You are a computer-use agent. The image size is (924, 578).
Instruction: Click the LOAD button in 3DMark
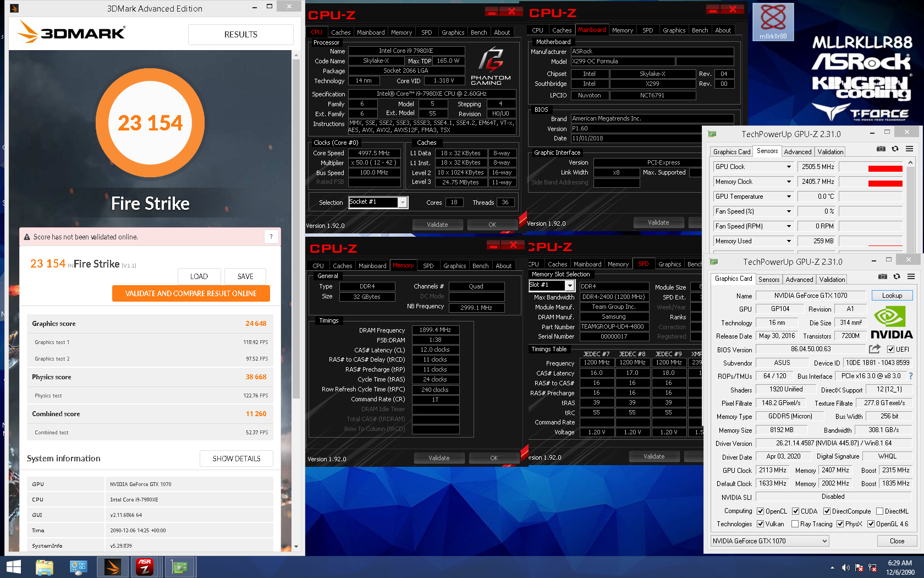tap(199, 276)
